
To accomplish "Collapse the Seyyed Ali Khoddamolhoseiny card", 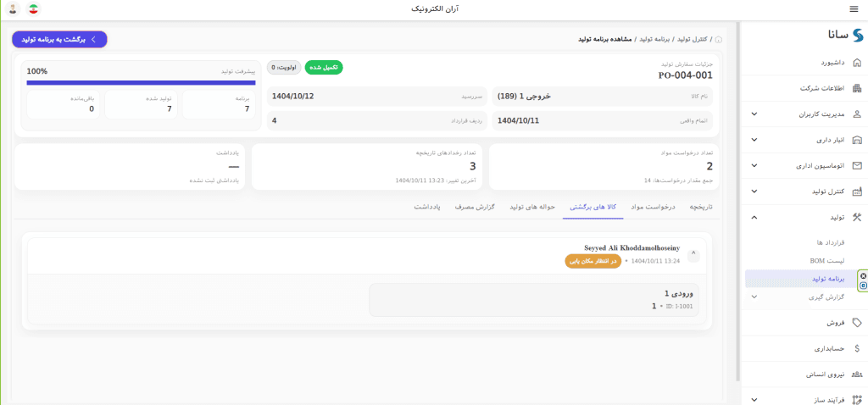I will pos(693,255).
